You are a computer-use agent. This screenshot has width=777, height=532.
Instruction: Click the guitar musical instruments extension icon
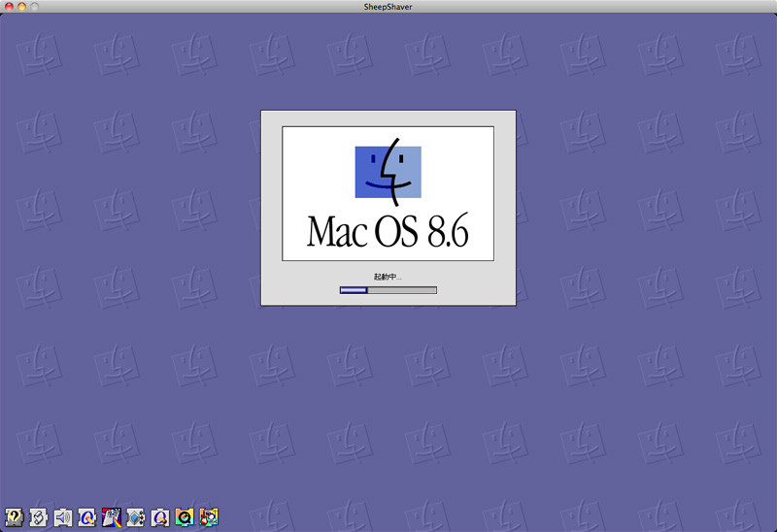[209, 517]
